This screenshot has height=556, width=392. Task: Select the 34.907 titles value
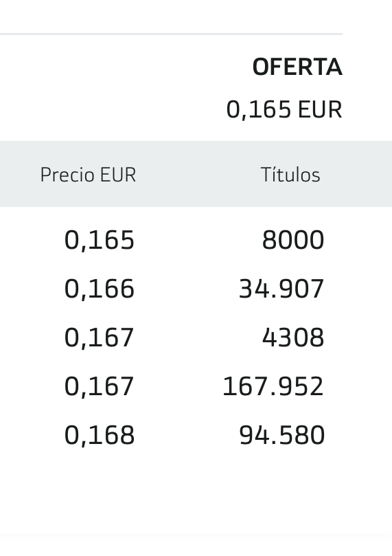click(x=281, y=289)
